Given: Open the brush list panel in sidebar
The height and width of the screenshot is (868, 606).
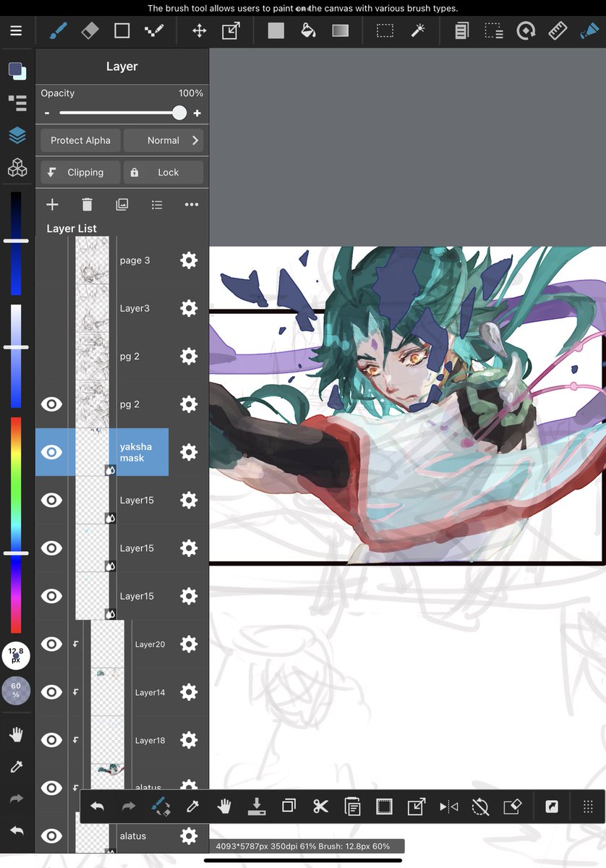Looking at the screenshot, I should pyautogui.click(x=17, y=103).
